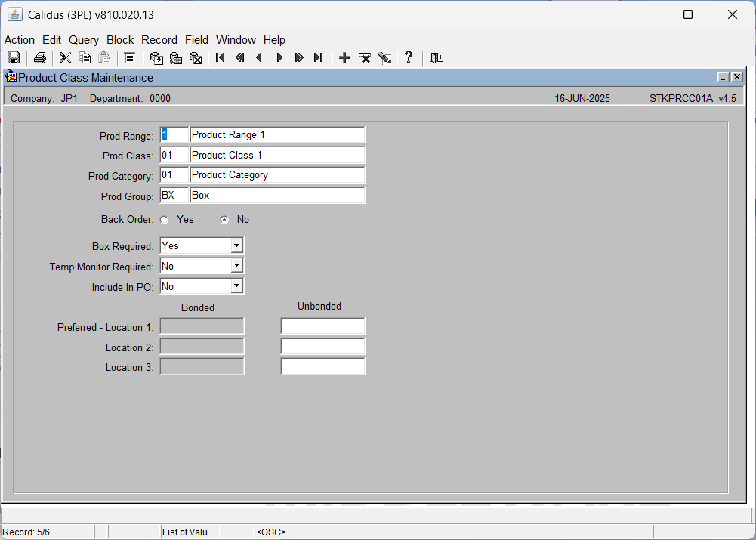Click the Cut scissors icon
This screenshot has width=756, height=540.
click(x=65, y=58)
